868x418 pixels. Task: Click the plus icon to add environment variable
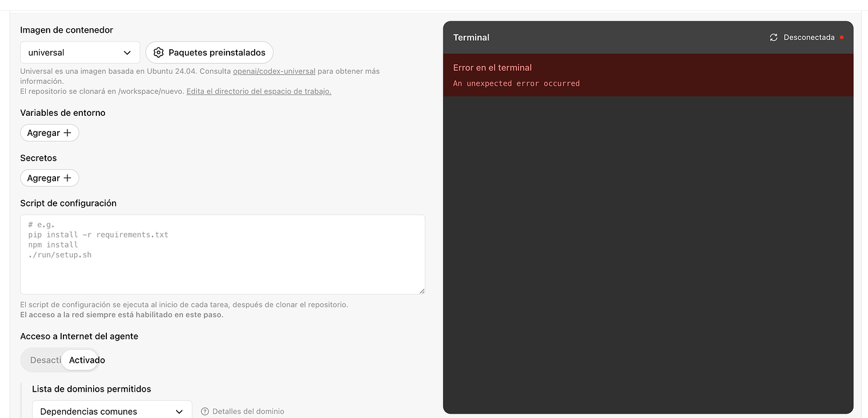point(67,133)
